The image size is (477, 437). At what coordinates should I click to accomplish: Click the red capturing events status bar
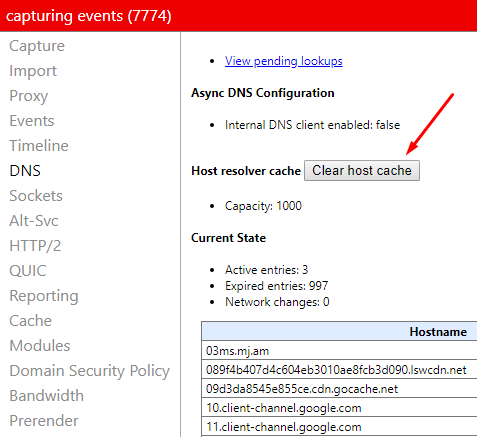coord(238,16)
